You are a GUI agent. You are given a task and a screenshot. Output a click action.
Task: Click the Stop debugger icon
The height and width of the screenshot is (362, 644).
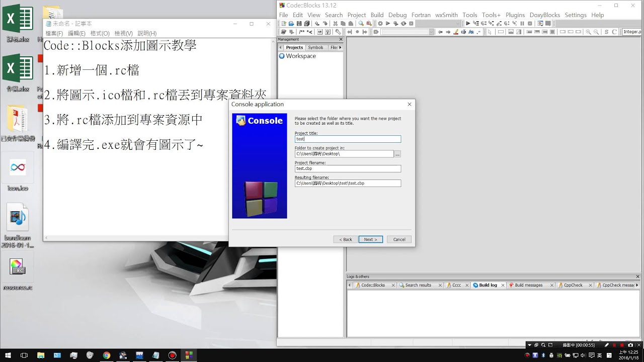coord(530,23)
